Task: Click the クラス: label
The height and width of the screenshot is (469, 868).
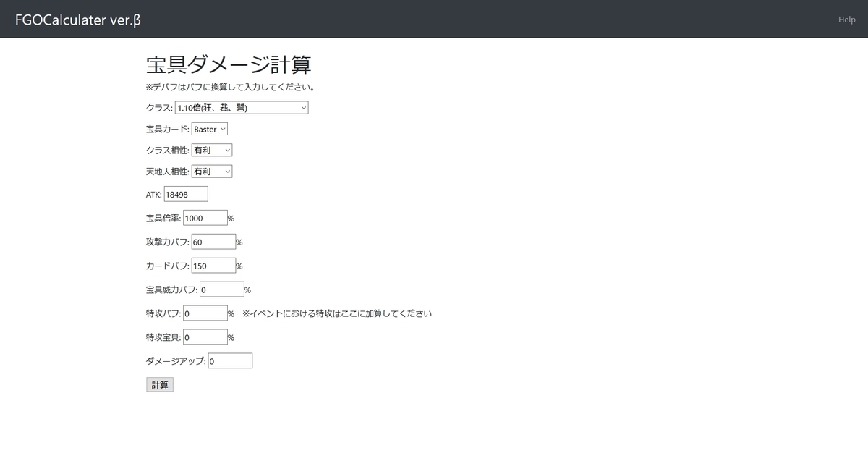Action: 159,108
